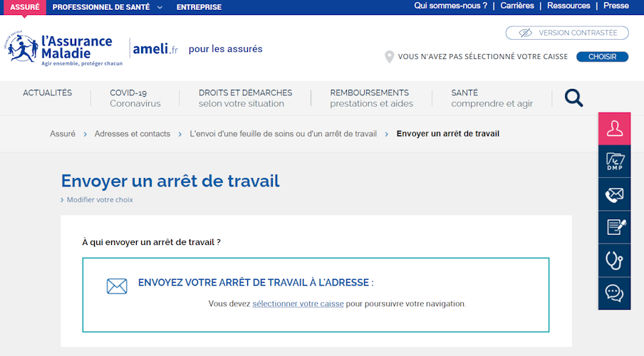Open Qui sommes-nous ? link
The height and width of the screenshot is (356, 644).
pyautogui.click(x=450, y=6)
